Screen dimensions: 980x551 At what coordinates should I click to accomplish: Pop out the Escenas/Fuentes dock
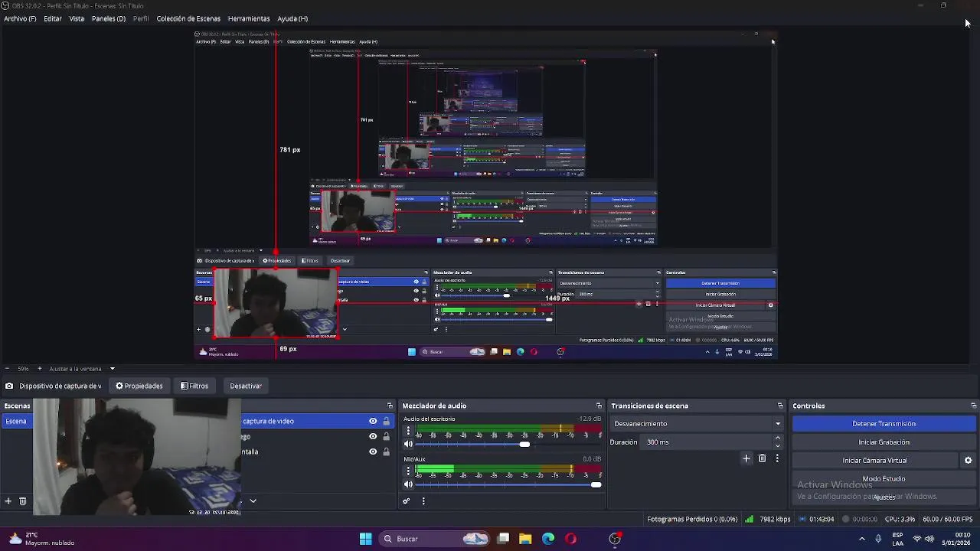coord(390,406)
